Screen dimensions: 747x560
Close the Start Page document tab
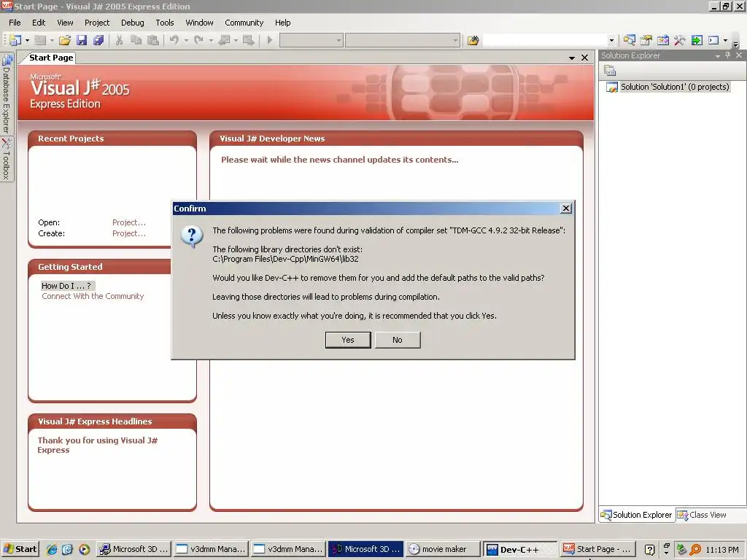pos(584,58)
